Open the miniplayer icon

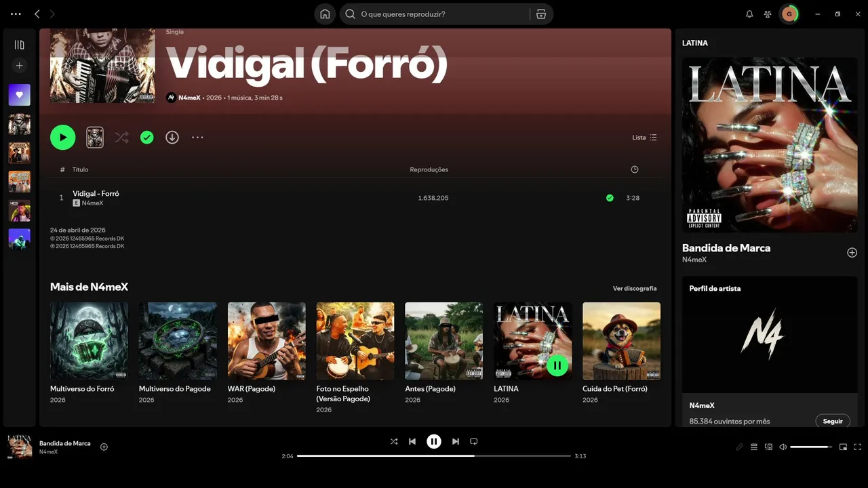[x=843, y=447]
